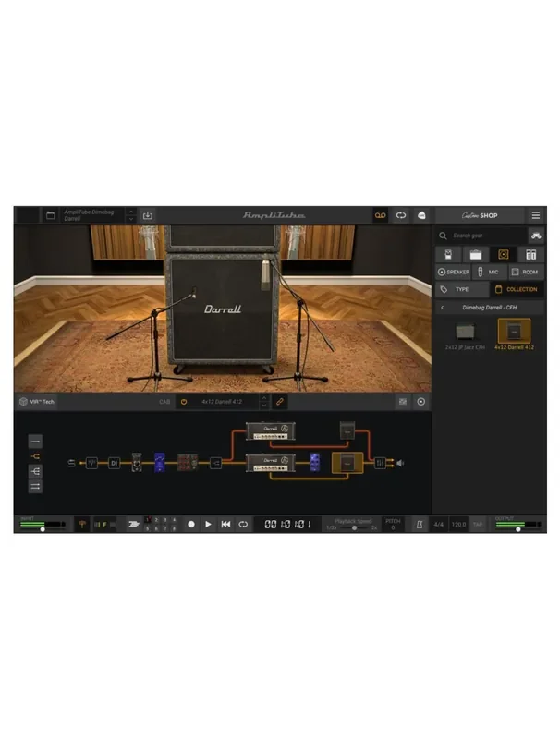Select the first blue stomp pedal
Viewport: 560px width, 739px height.
click(x=160, y=463)
